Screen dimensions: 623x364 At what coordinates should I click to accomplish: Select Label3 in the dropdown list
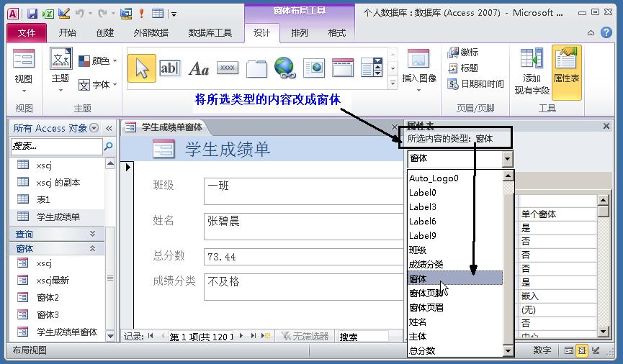click(x=455, y=206)
